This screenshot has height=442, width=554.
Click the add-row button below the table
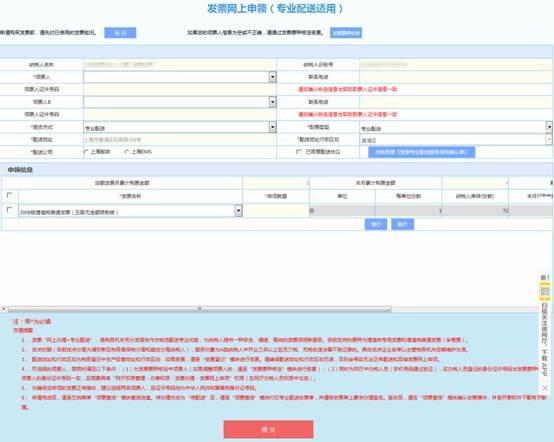376,224
